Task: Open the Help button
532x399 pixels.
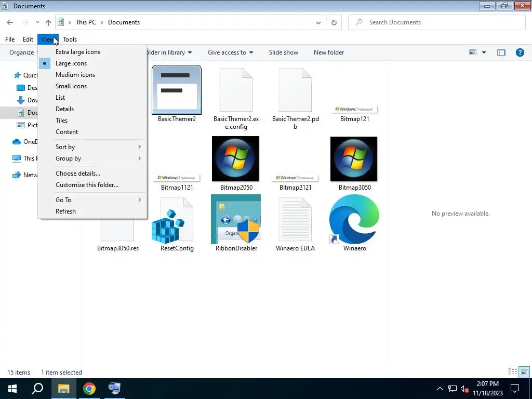Action: (x=520, y=52)
